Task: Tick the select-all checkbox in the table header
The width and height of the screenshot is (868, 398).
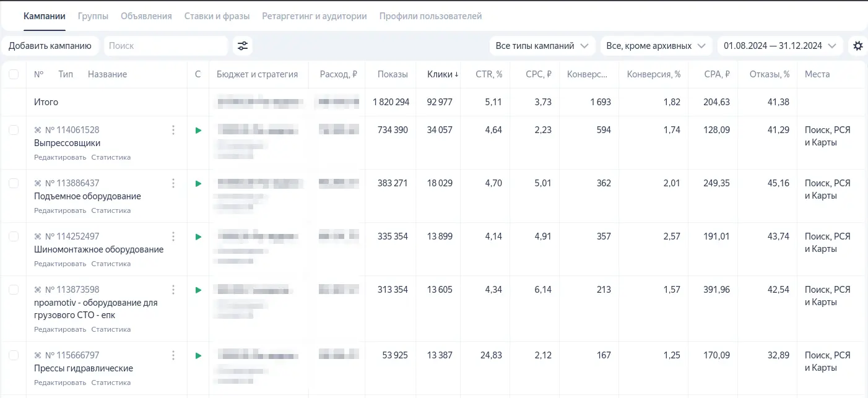Action: point(14,74)
